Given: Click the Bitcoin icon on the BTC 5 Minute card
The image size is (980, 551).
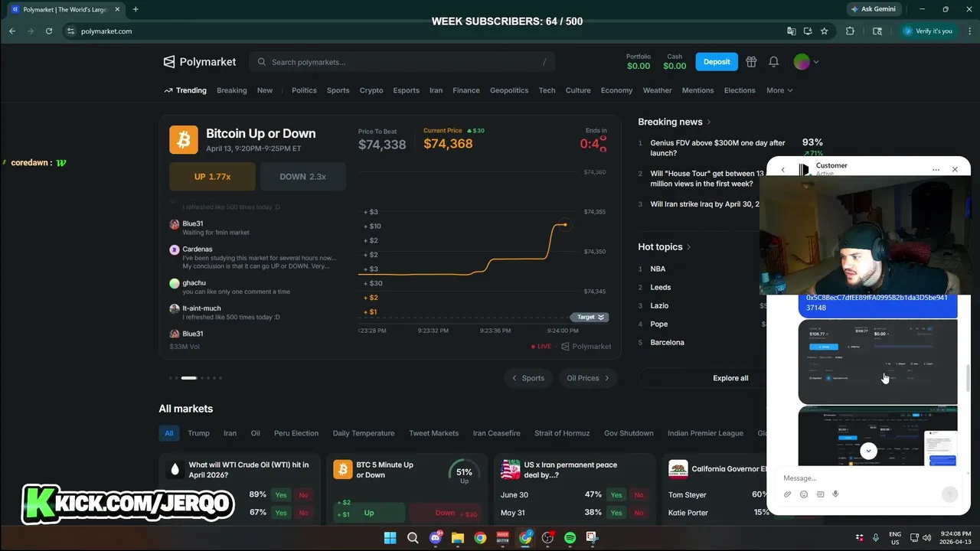Looking at the screenshot, I should [x=343, y=469].
